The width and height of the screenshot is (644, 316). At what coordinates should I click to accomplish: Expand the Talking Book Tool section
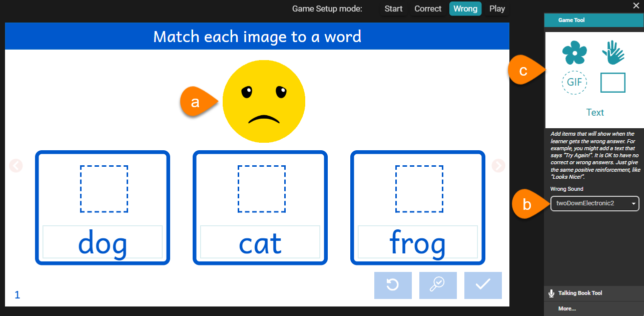click(580, 293)
